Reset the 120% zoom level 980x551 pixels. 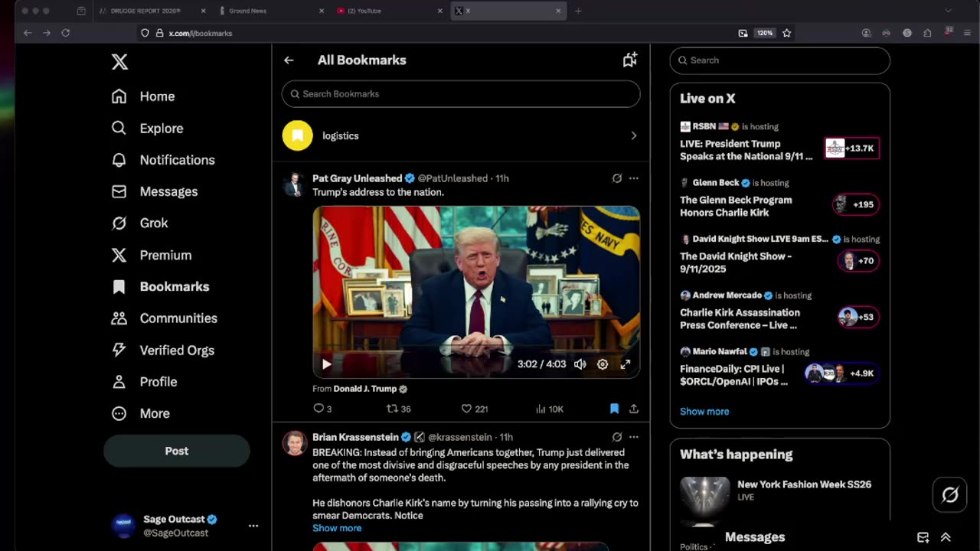tap(764, 33)
